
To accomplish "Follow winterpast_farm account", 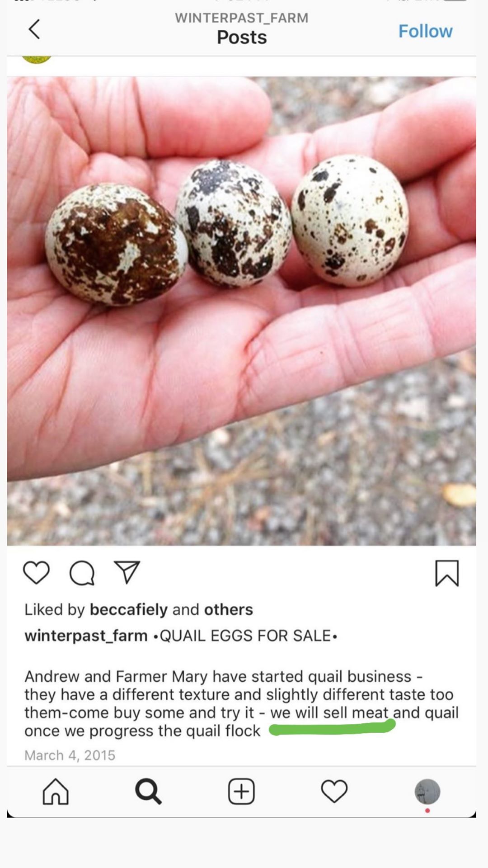I will coord(425,31).
